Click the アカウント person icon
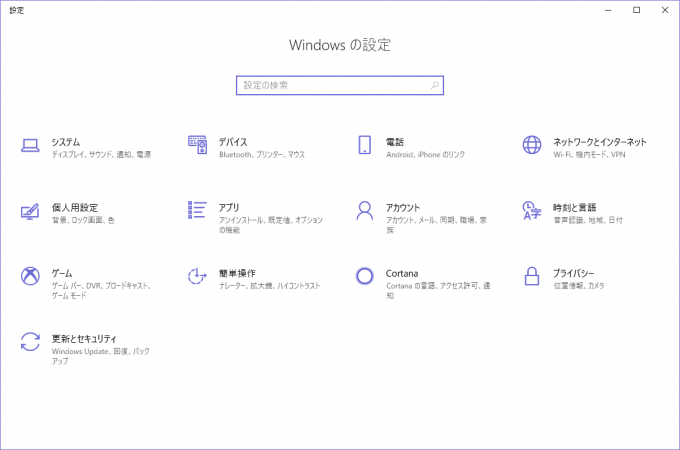680x450 pixels. (x=365, y=210)
